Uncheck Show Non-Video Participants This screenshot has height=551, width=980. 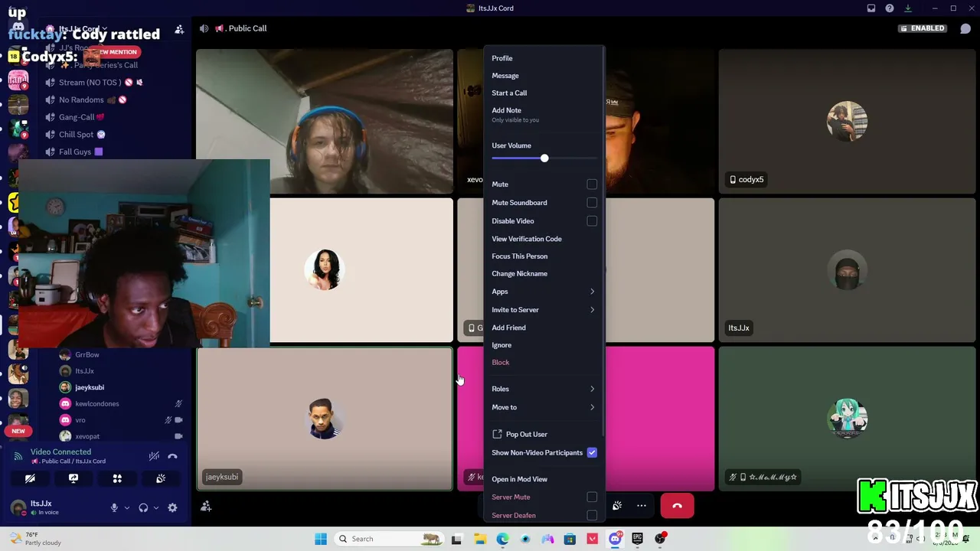(x=592, y=453)
